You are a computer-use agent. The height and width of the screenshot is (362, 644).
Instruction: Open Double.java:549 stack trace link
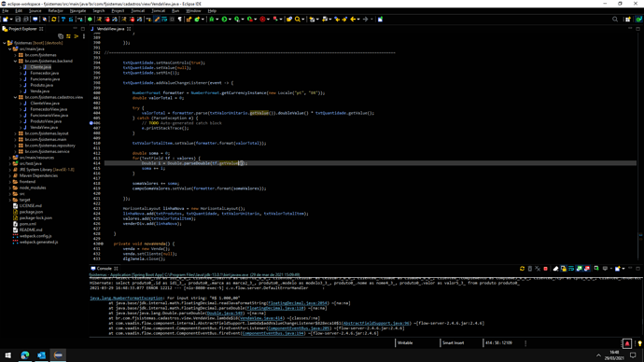tap(225, 313)
